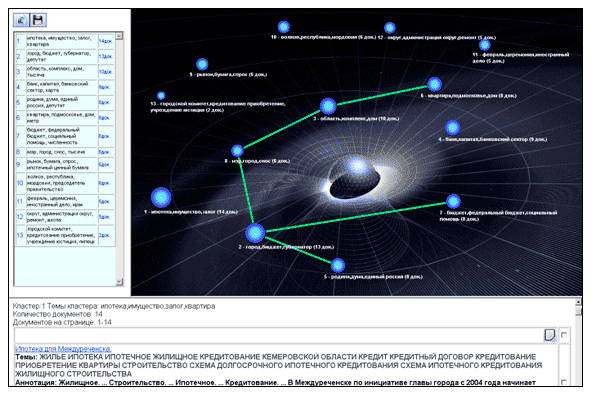592x395 pixels.
Task: Select row 'область, комплекс, дом, тысяча'
Action: pos(65,72)
